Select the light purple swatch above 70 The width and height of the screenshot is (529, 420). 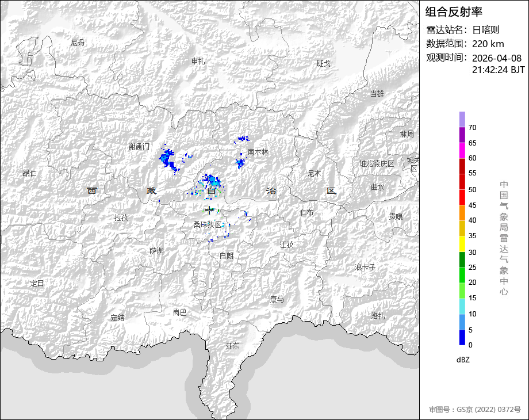(462, 120)
